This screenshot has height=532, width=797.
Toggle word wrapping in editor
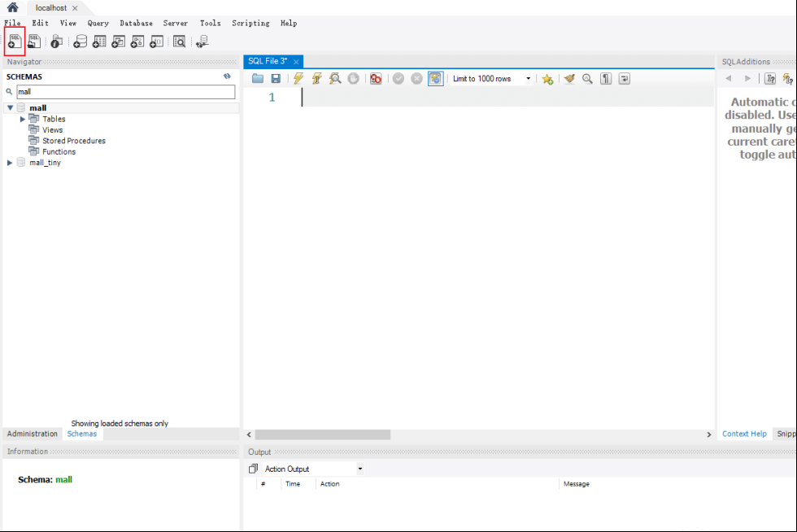point(625,78)
